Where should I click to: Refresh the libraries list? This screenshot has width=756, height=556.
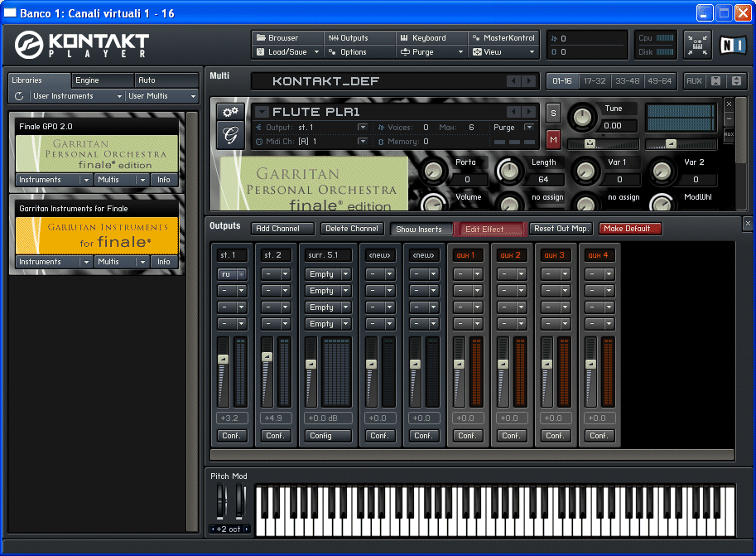(19, 96)
